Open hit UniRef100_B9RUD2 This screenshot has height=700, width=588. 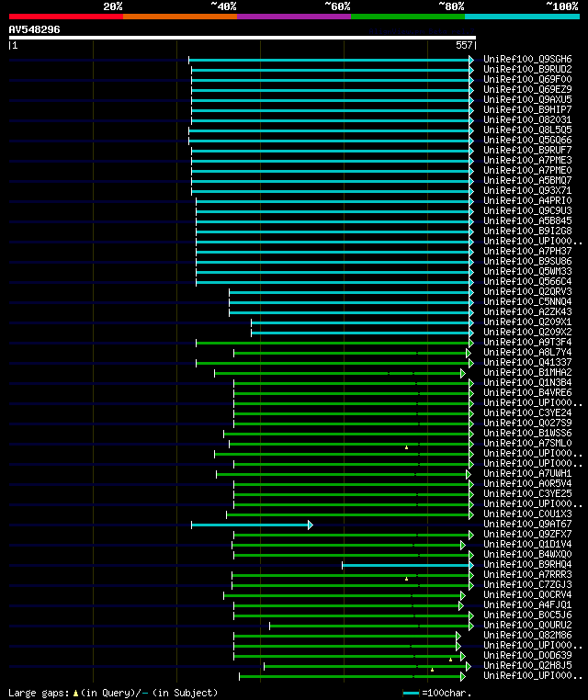(527, 69)
